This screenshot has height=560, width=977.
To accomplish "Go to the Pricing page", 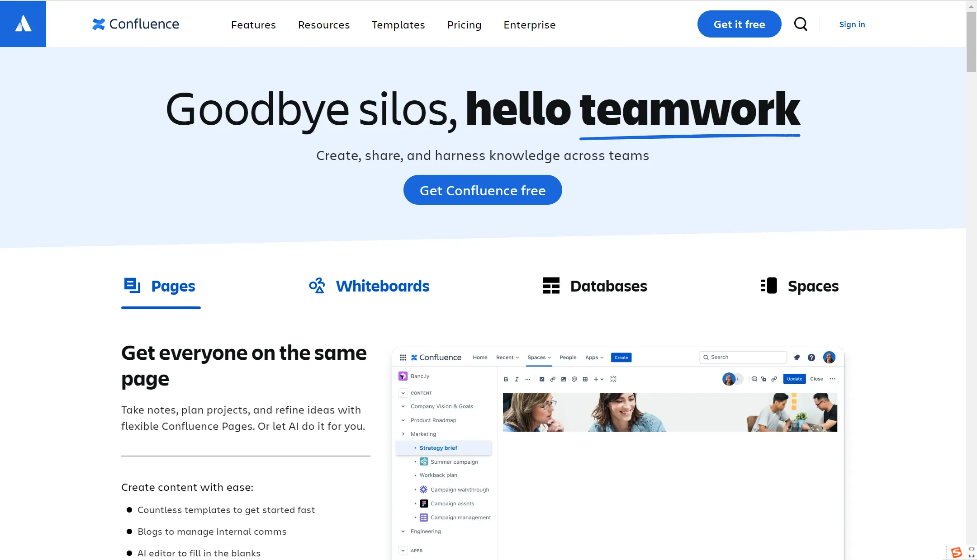I will point(464,25).
